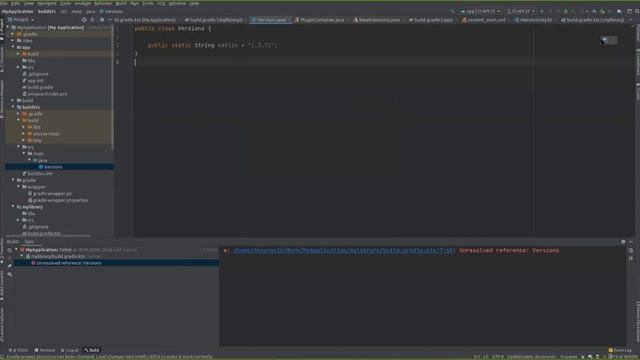Screen dimensions: 640x360
Task: Click Versions in the breadcrumb bar
Action: pyautogui.click(x=111, y=11)
